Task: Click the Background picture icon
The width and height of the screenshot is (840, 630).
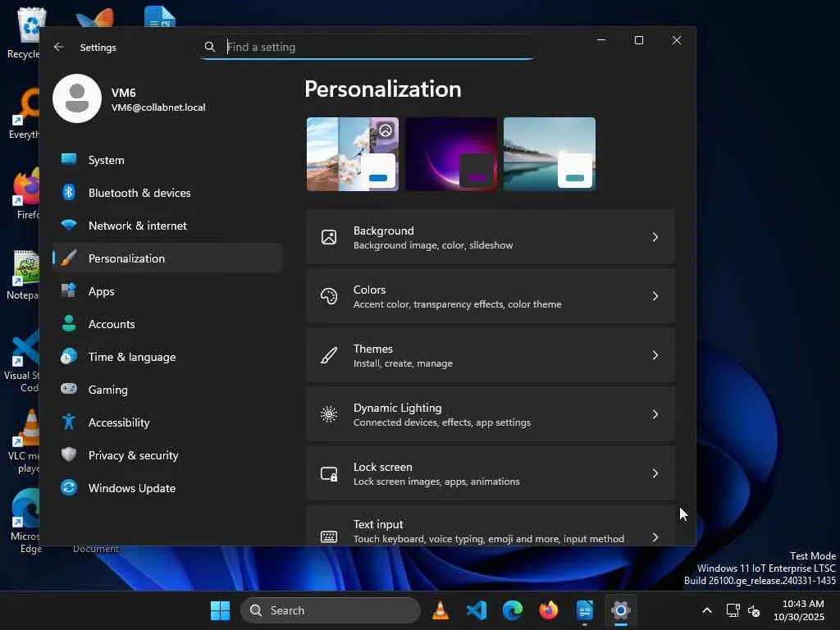Action: [x=329, y=237]
